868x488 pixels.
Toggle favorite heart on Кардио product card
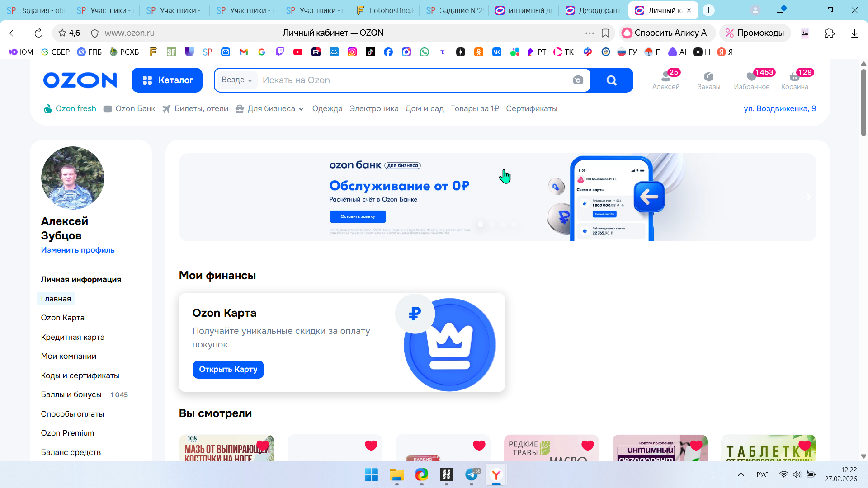click(479, 446)
